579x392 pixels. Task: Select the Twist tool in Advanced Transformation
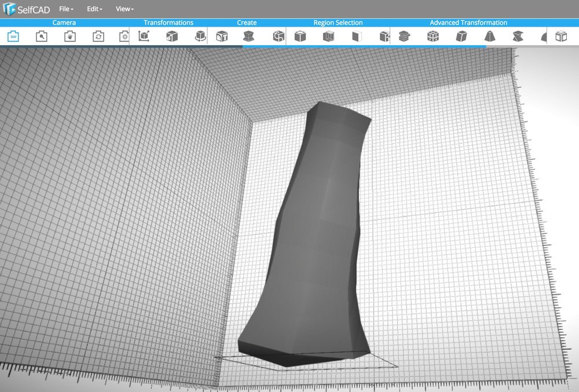[518, 36]
